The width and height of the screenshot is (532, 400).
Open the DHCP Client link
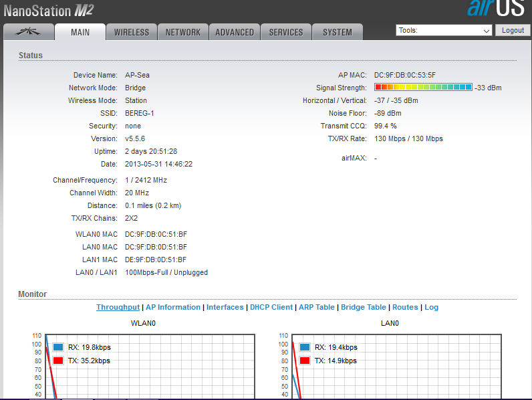tap(271, 307)
